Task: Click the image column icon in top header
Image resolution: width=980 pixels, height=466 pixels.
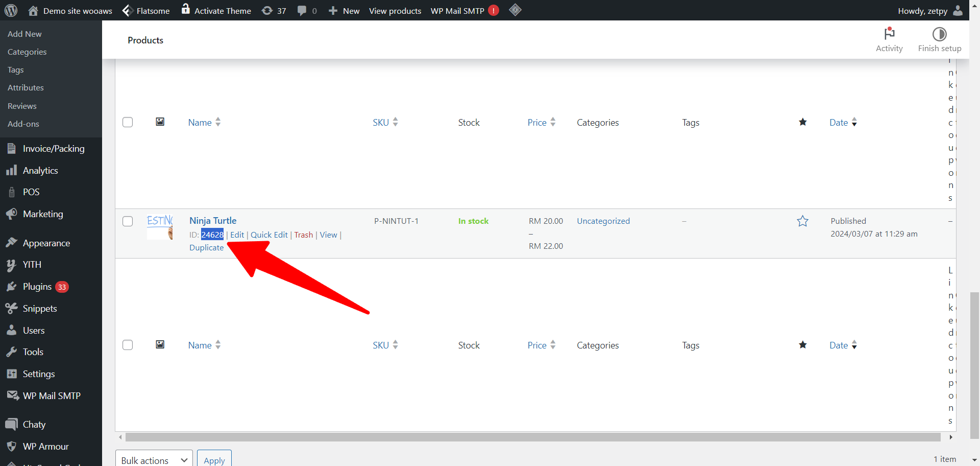Action: pyautogui.click(x=160, y=122)
